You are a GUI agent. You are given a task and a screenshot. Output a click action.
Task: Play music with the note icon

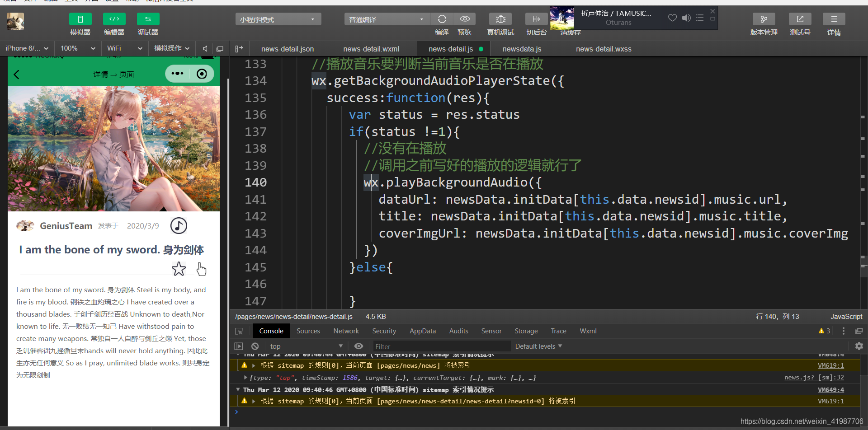pos(179,225)
